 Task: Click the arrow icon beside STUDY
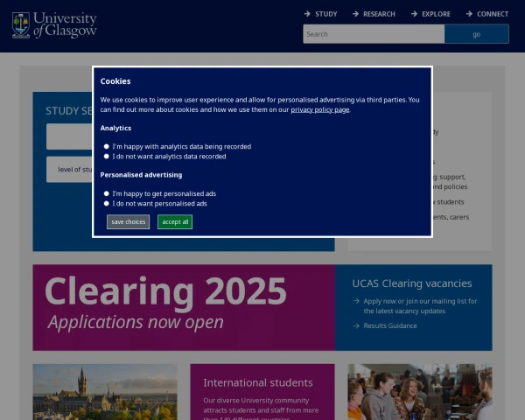tap(307, 14)
